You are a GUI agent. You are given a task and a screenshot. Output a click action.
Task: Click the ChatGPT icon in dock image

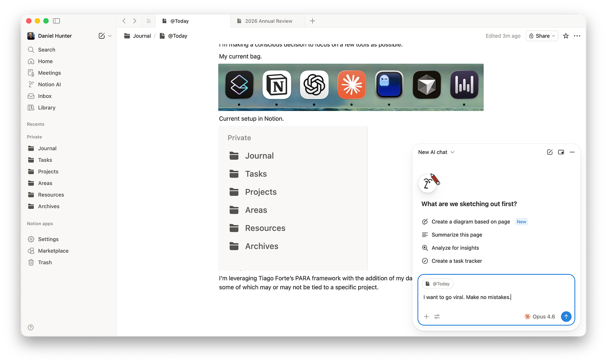coord(314,85)
